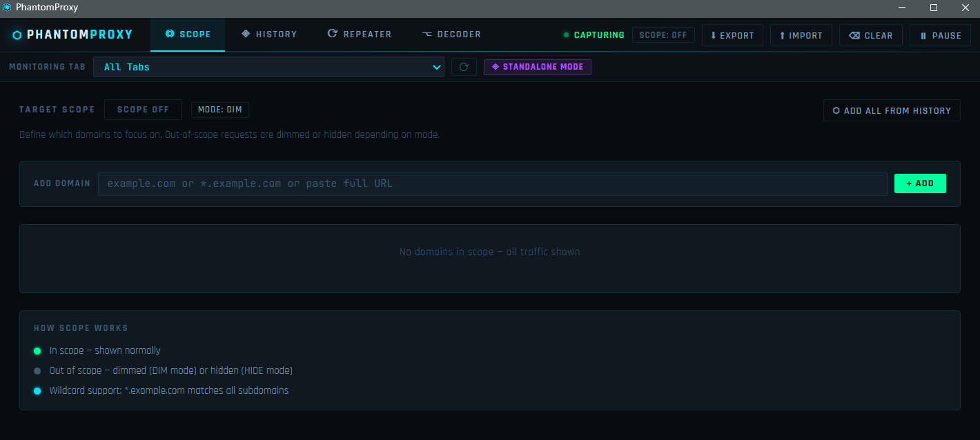Click the Standalone Mode badge
The height and width of the screenshot is (440, 980).
tap(538, 67)
